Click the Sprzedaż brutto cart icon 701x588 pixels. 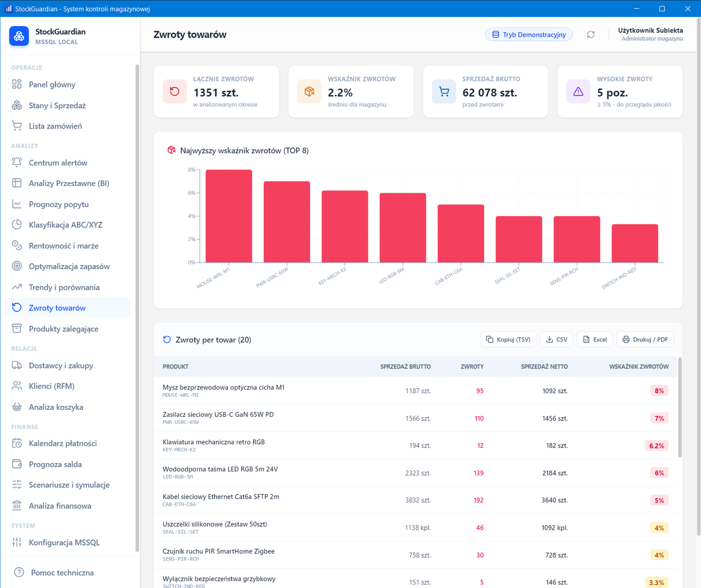tap(444, 92)
